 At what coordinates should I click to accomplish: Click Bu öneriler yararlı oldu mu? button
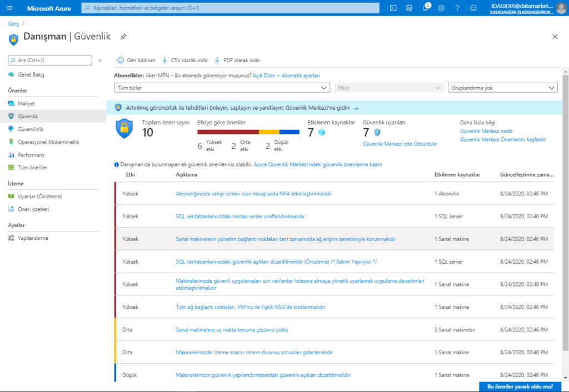click(x=520, y=386)
